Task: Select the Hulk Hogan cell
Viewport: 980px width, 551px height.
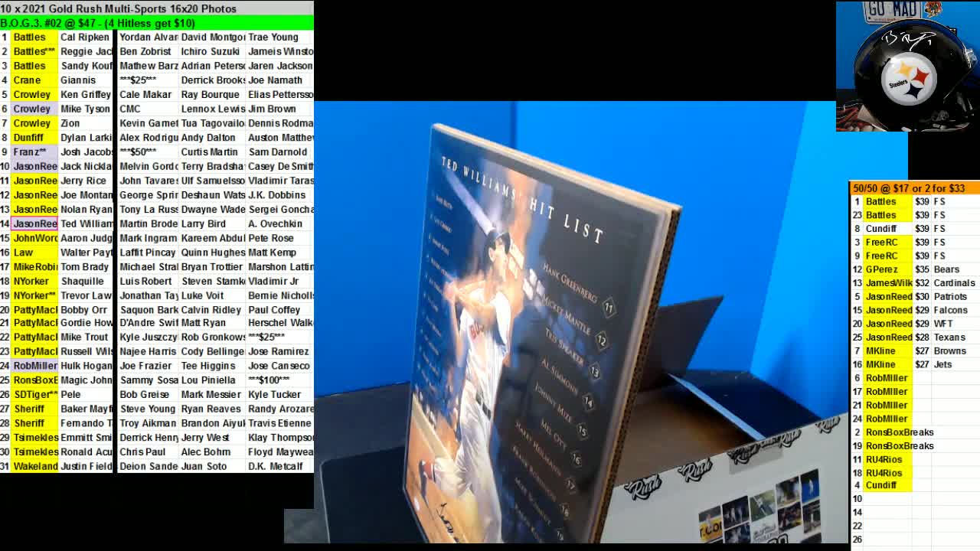Action: pyautogui.click(x=86, y=366)
